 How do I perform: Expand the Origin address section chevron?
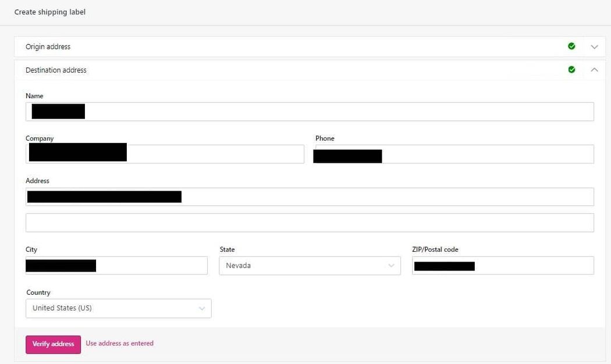[x=594, y=47]
